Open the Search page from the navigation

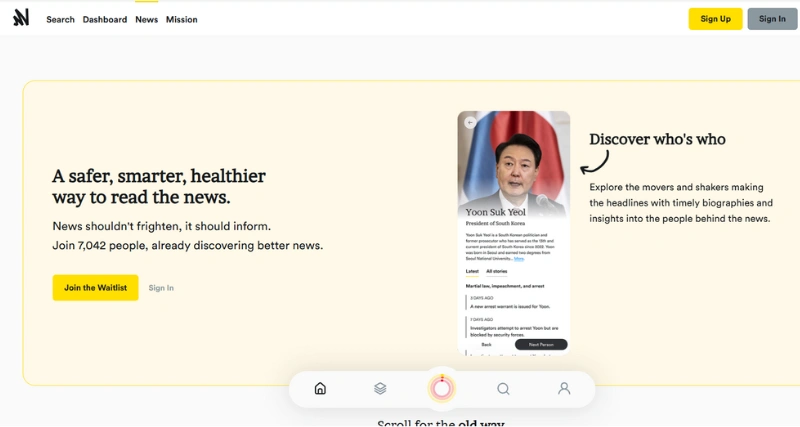pos(60,19)
